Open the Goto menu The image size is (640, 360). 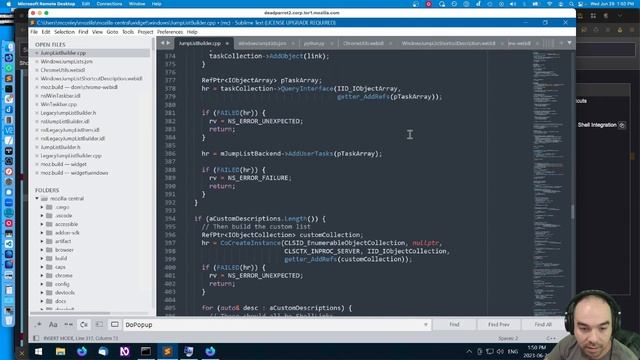tap(112, 32)
